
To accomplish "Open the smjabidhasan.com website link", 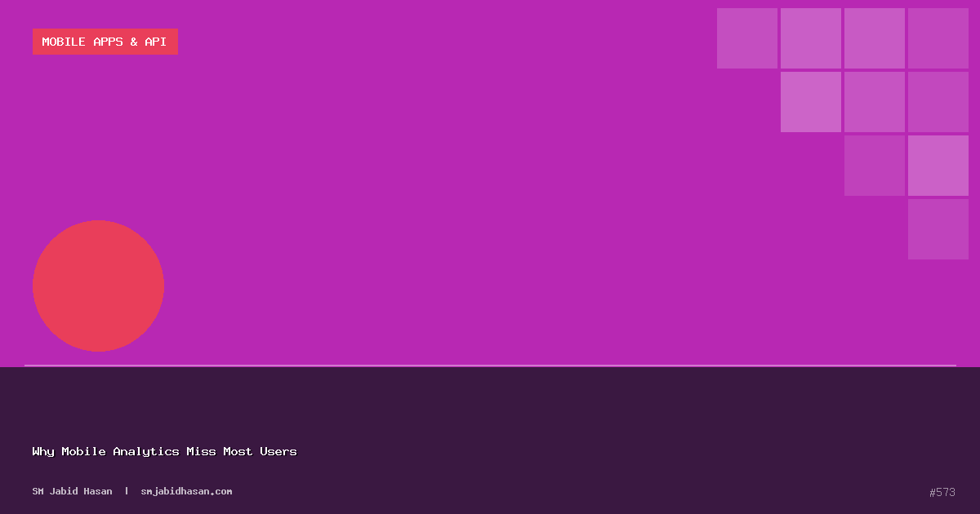I will click(186, 491).
